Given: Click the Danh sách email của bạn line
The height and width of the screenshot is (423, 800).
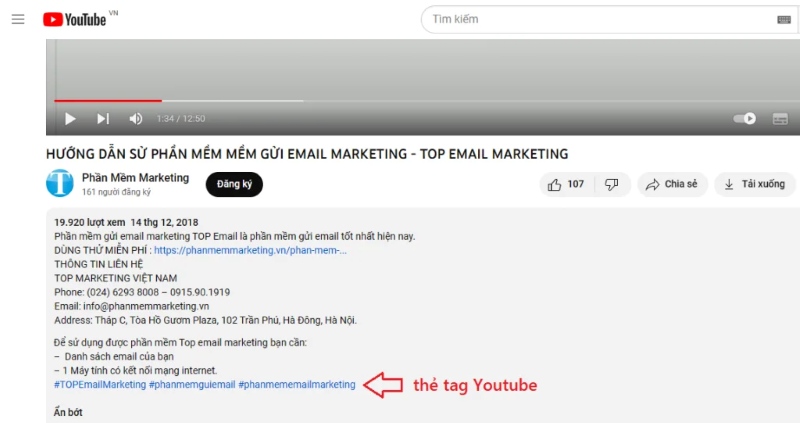Looking at the screenshot, I should [114, 357].
